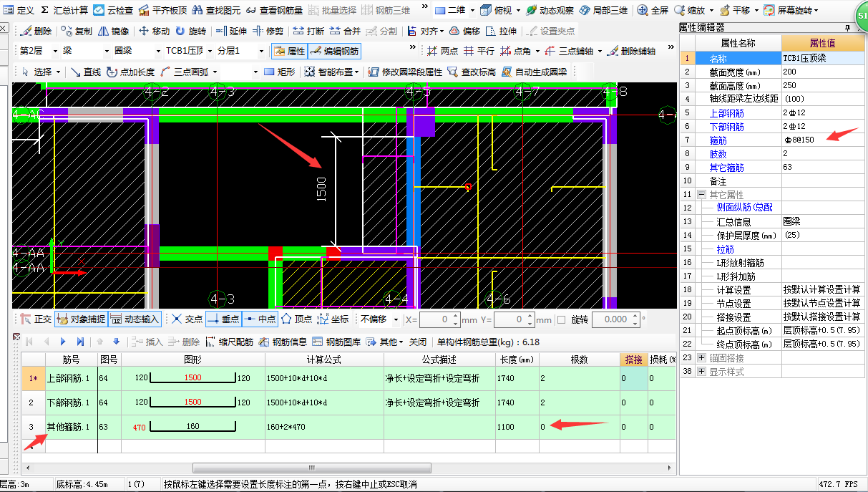Start 动态观察 dynamic orbit view

tap(549, 10)
